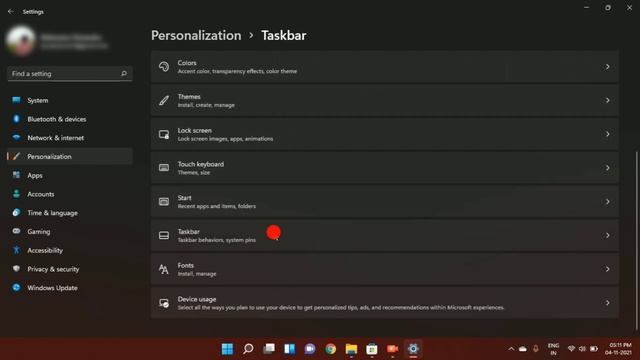Screen dimensions: 640x360
Task: Open Windows Update
Action: click(70, 288)
